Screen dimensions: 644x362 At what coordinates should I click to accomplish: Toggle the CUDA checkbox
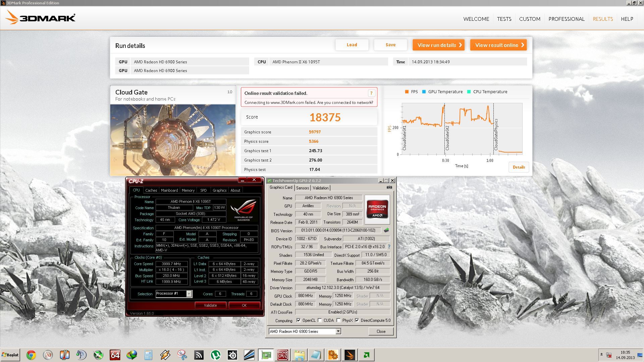[320, 320]
